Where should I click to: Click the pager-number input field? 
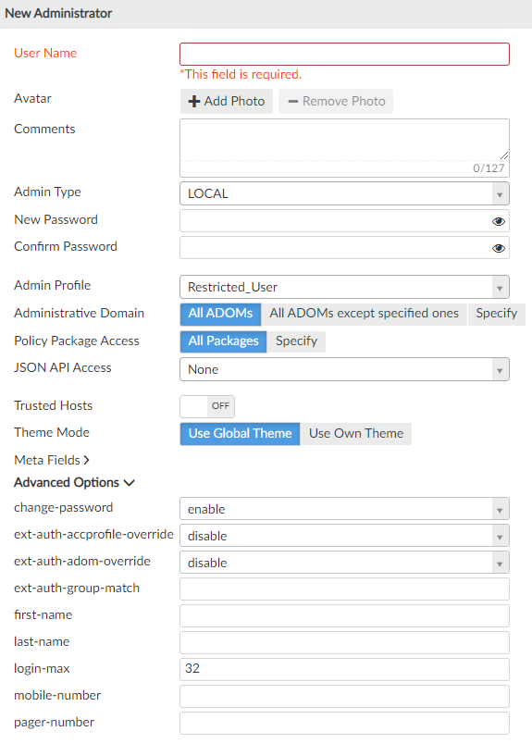coord(344,724)
